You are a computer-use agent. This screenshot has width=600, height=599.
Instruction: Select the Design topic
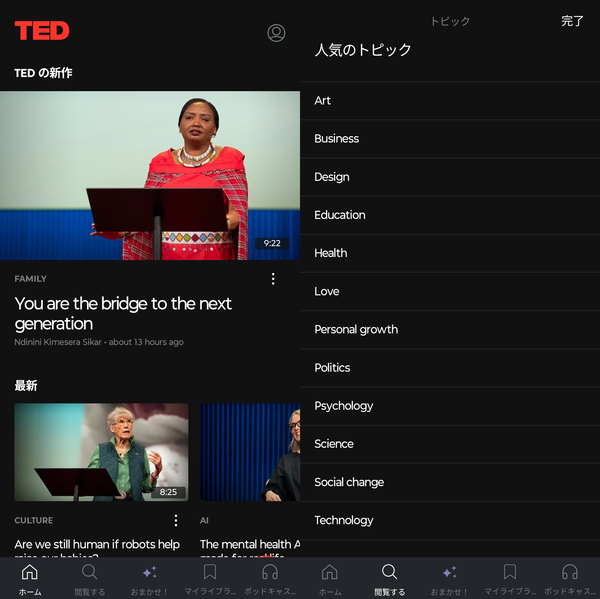click(450, 177)
